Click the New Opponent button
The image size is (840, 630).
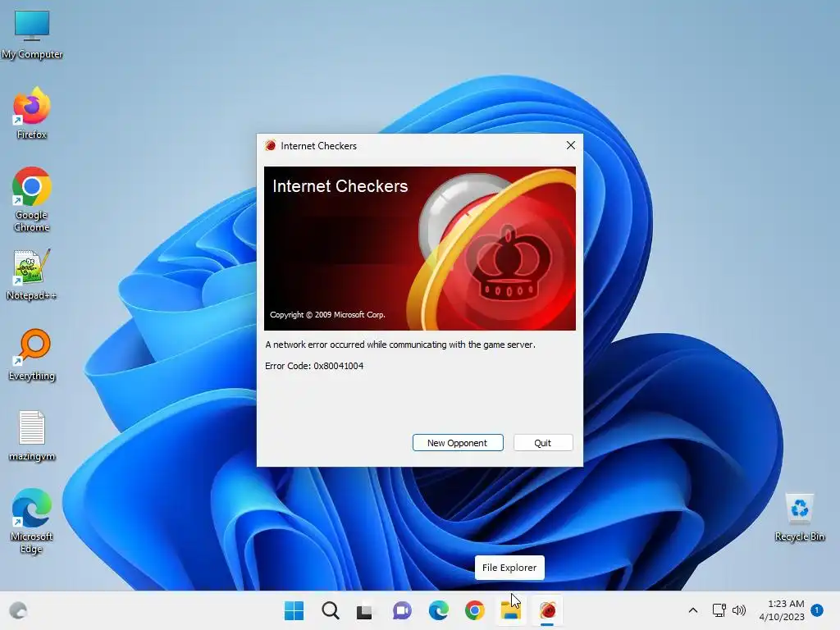(458, 442)
